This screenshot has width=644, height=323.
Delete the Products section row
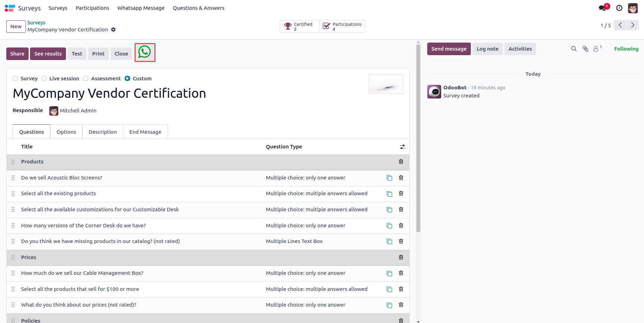pos(401,162)
